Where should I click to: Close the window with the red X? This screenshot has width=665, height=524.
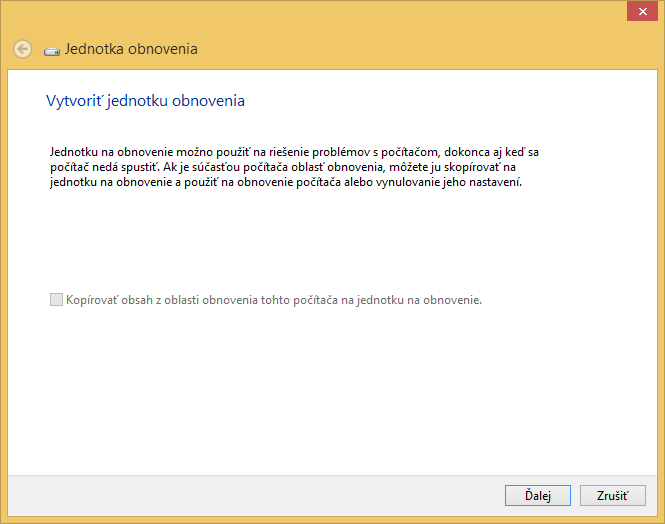click(635, 11)
